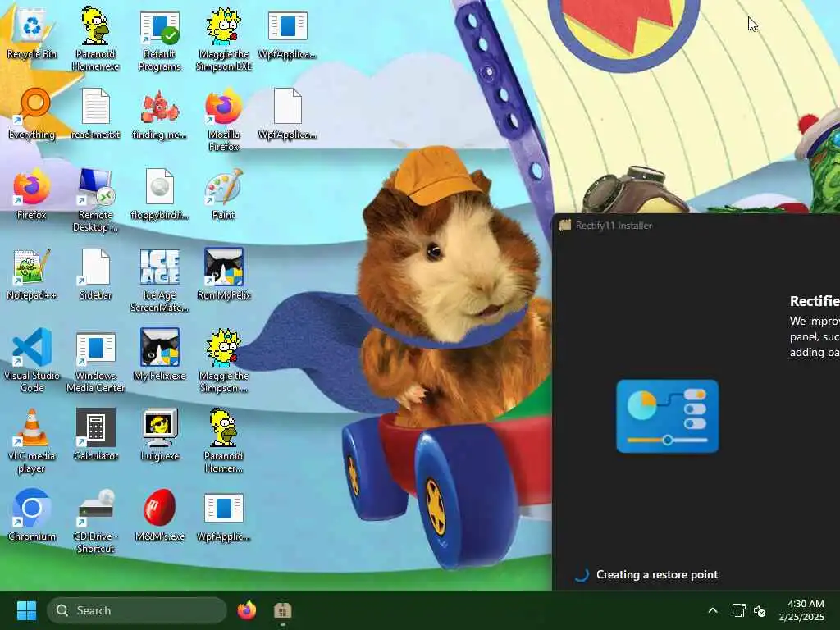Open the network status tray icon

coord(738,610)
